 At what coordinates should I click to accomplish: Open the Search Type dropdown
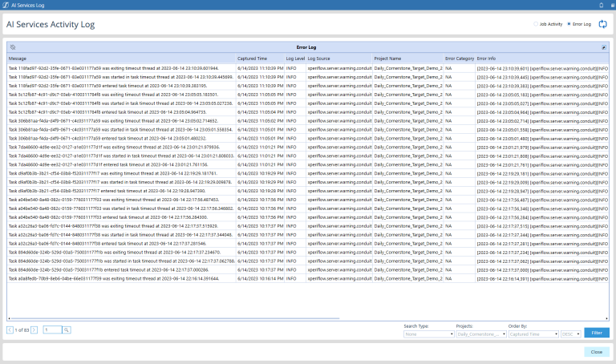429,334
